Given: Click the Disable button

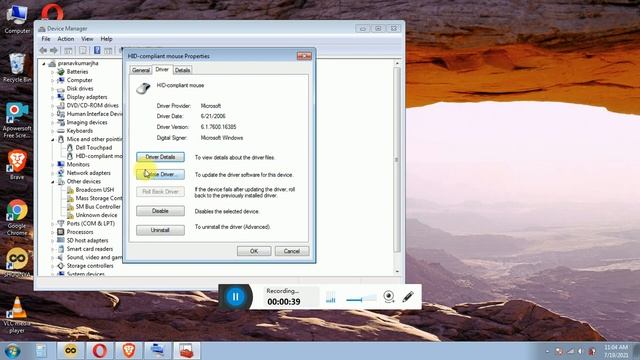Looking at the screenshot, I should click(x=160, y=211).
